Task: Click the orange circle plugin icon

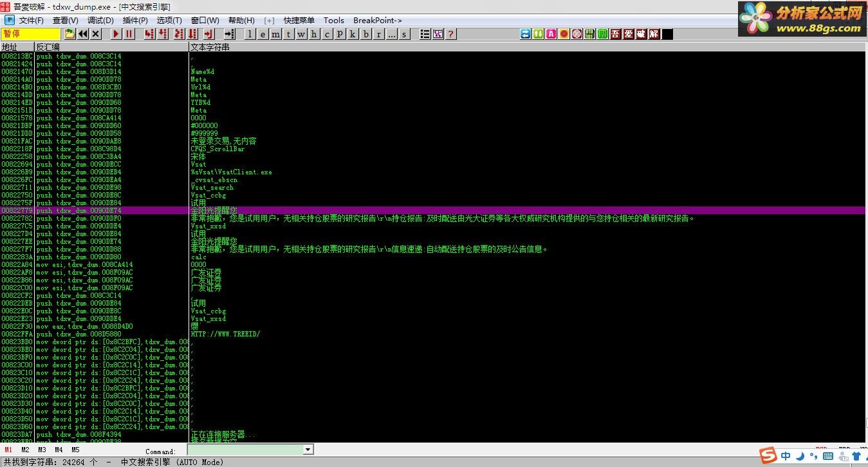Action: pos(564,34)
